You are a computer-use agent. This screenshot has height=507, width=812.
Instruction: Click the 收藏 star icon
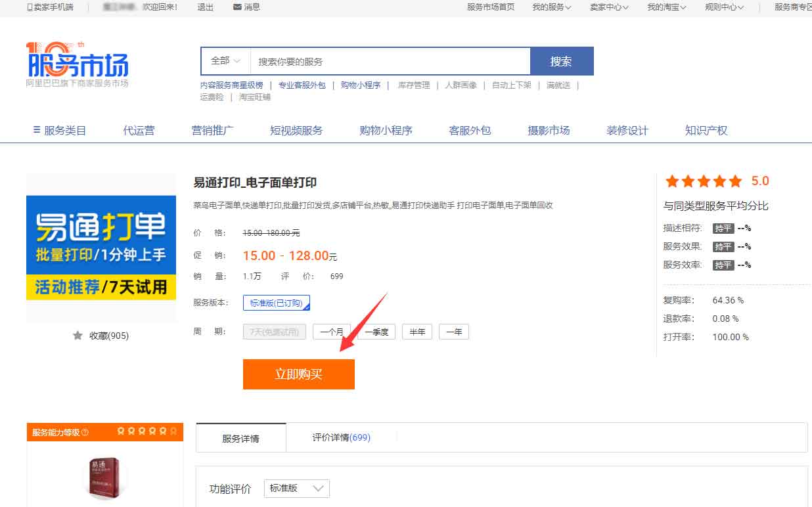click(x=78, y=336)
